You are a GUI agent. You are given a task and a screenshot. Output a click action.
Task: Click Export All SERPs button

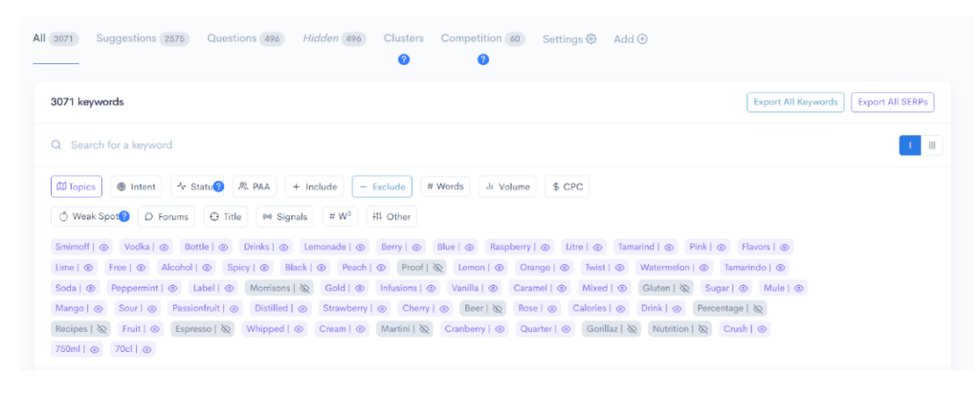click(x=892, y=102)
